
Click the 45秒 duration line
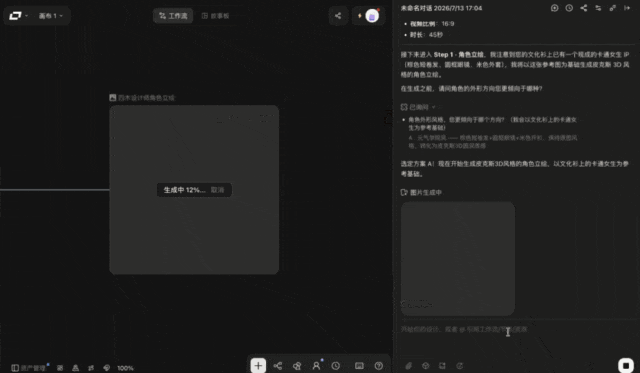tap(426, 35)
